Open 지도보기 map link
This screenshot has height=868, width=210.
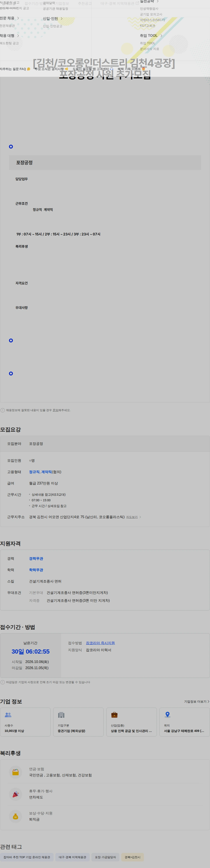click(x=132, y=517)
